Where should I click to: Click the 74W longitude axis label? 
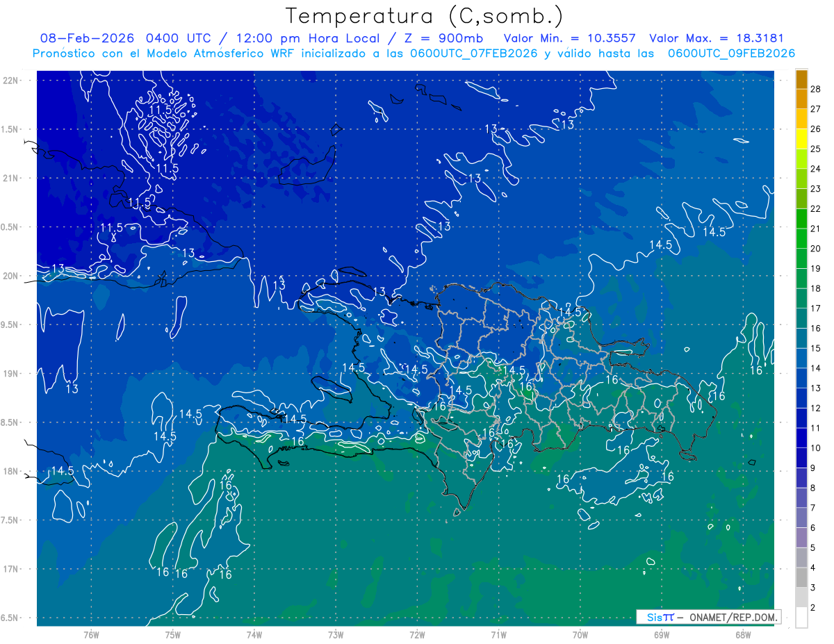(254, 634)
